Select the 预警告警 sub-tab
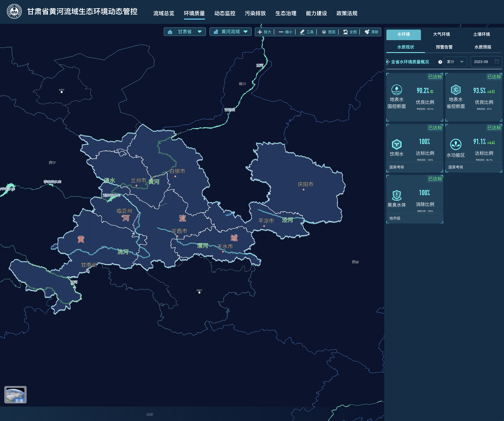504x421 pixels. (x=444, y=47)
